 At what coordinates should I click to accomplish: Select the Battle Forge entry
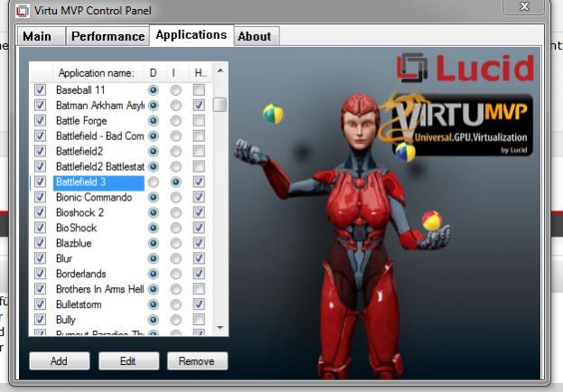(81, 121)
